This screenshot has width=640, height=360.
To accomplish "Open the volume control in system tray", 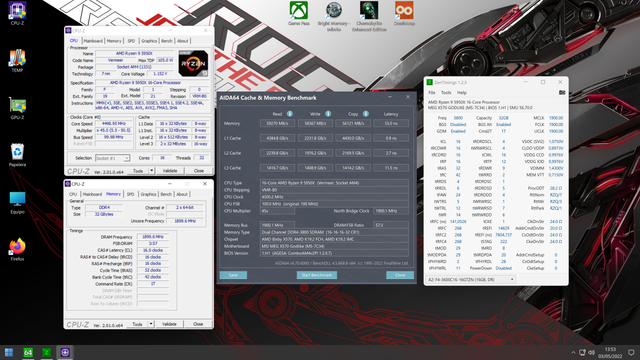I will 591,352.
